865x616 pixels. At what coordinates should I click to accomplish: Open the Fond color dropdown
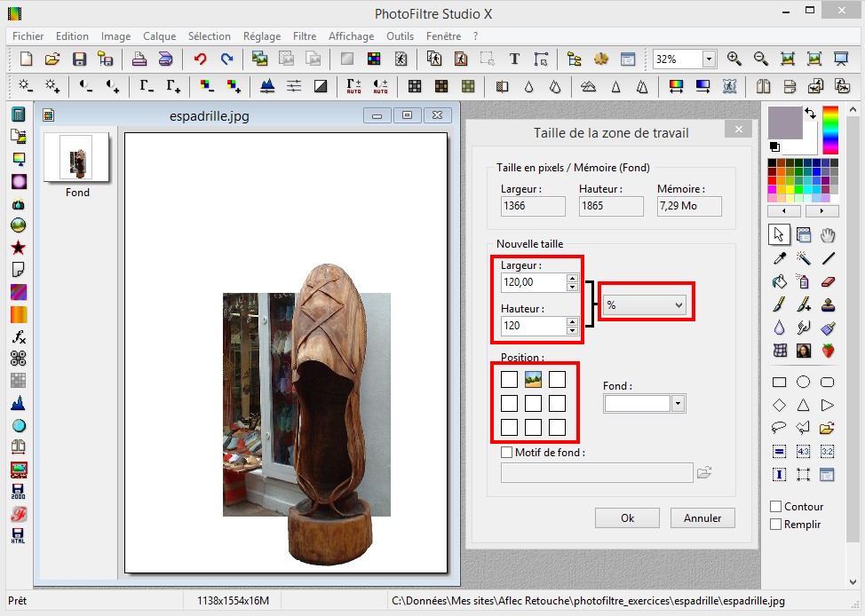pos(678,404)
